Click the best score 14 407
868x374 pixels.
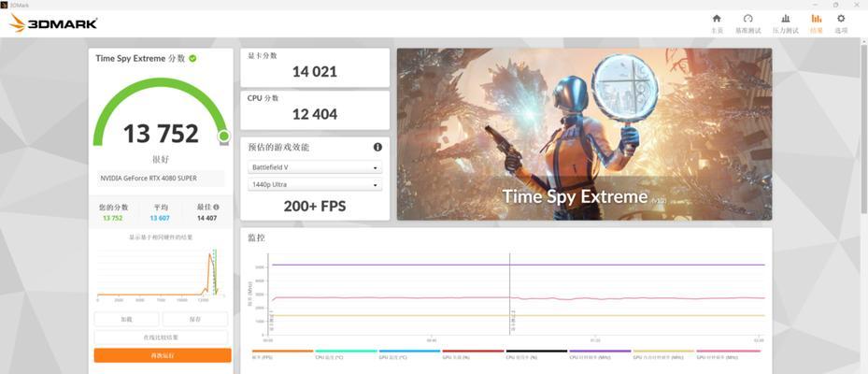click(x=207, y=218)
